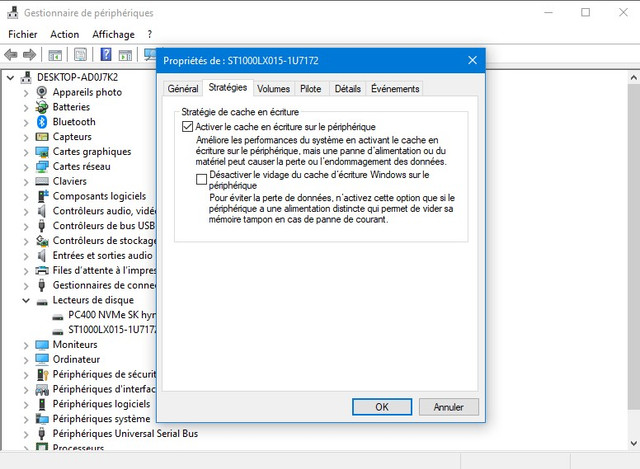The height and width of the screenshot is (469, 640).
Task: Switch to the Détails tab
Action: [348, 89]
